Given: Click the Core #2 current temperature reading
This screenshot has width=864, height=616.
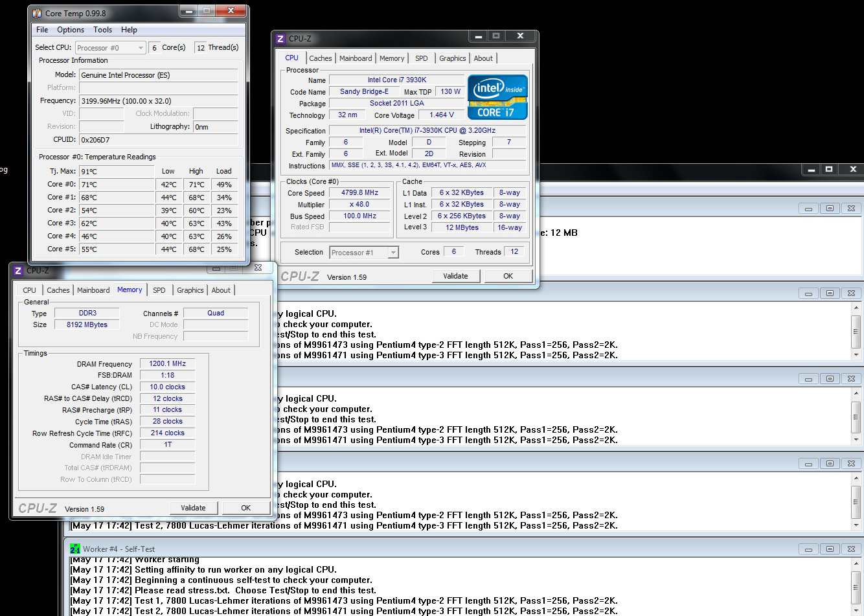Looking at the screenshot, I should (117, 211).
